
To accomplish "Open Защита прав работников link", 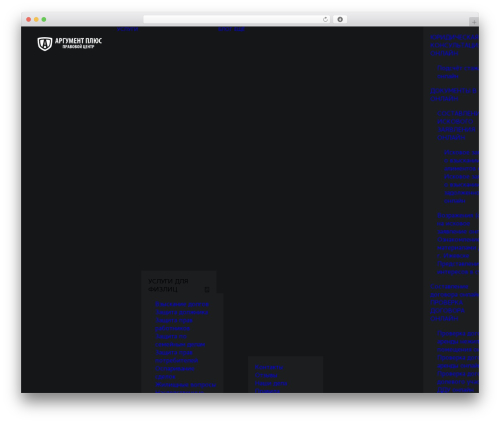I will click(174, 324).
